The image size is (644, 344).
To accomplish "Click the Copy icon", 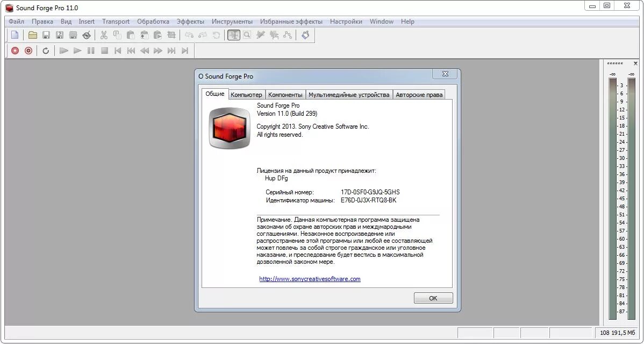I will [x=118, y=35].
